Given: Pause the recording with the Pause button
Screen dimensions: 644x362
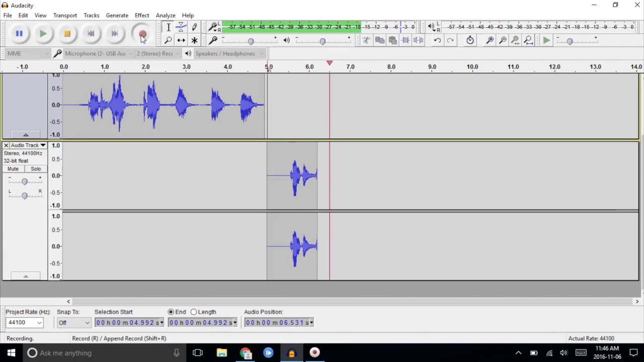Looking at the screenshot, I should [x=19, y=34].
